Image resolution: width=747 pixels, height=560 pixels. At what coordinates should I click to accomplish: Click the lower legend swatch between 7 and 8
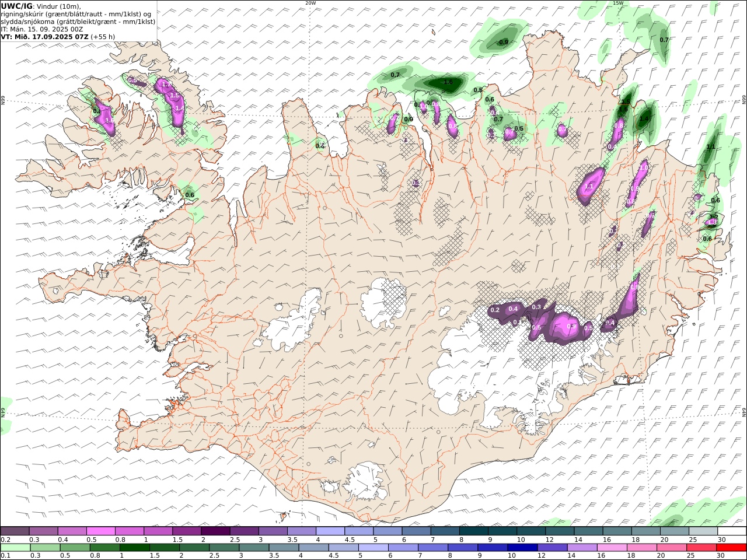433,547
